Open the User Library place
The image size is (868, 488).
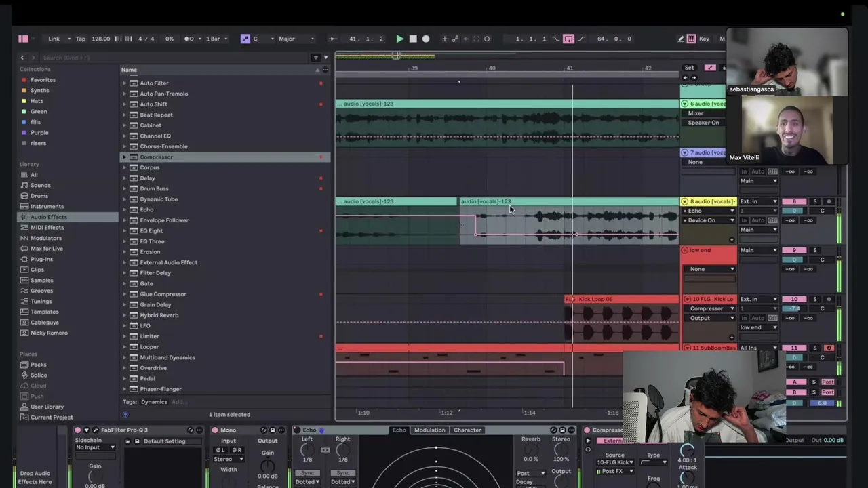tap(47, 407)
